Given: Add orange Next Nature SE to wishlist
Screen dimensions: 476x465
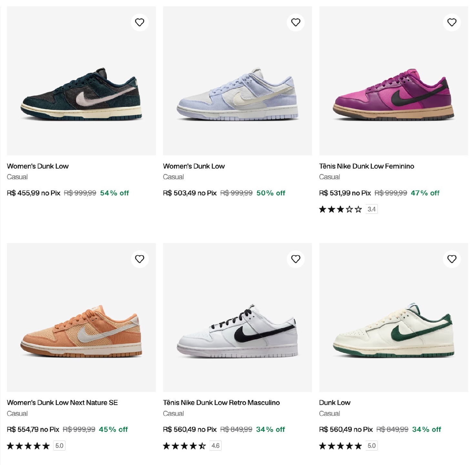Looking at the screenshot, I should (140, 259).
